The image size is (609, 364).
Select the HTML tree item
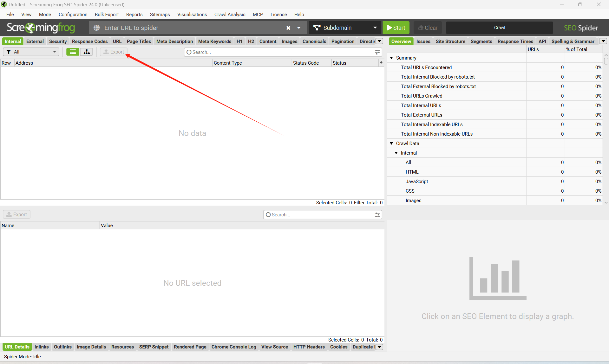pos(412,172)
